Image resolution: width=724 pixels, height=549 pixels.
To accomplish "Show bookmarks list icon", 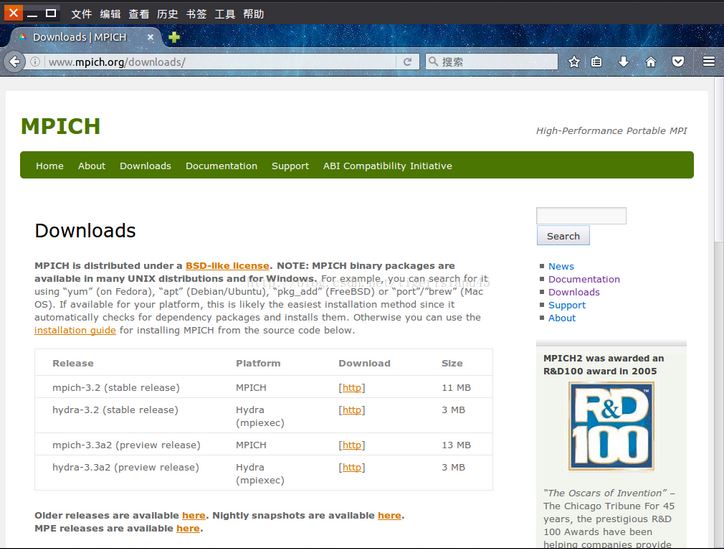I will (597, 61).
